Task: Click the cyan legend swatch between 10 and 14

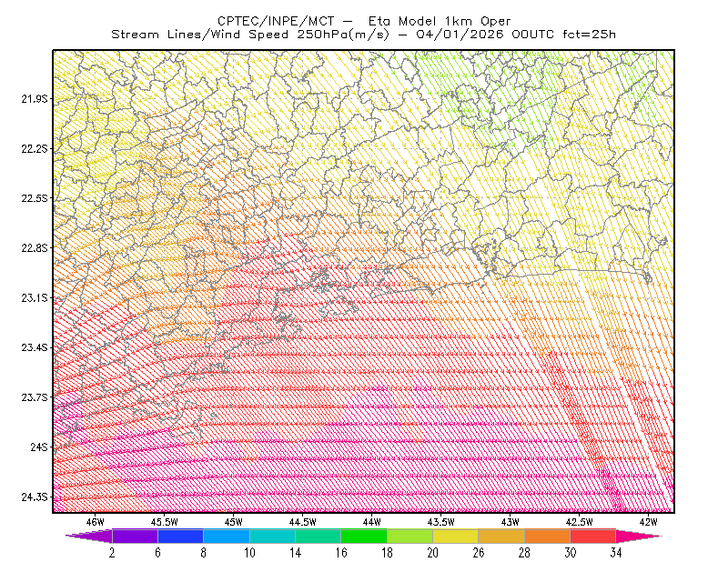Action: point(272,536)
